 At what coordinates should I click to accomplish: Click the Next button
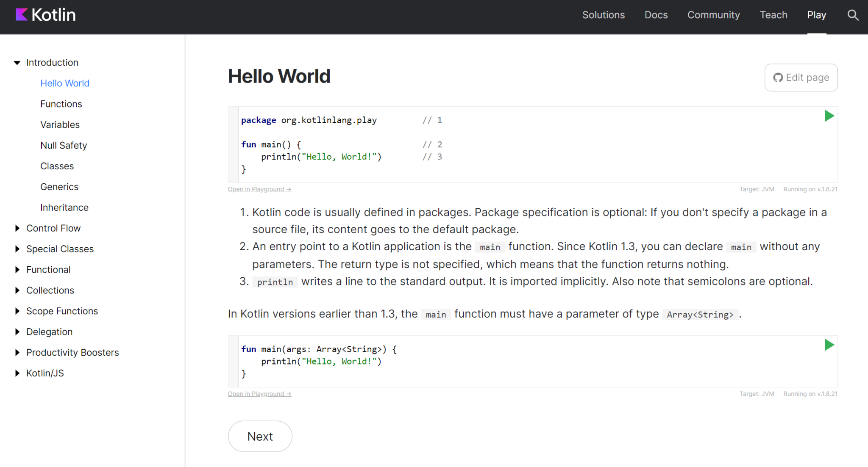tap(260, 436)
